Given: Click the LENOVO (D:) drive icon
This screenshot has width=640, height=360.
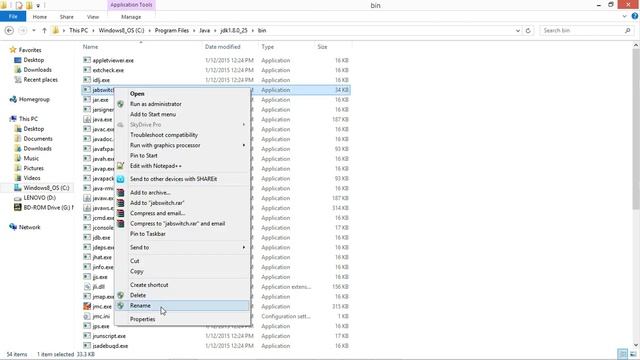Looking at the screenshot, I should [18, 198].
